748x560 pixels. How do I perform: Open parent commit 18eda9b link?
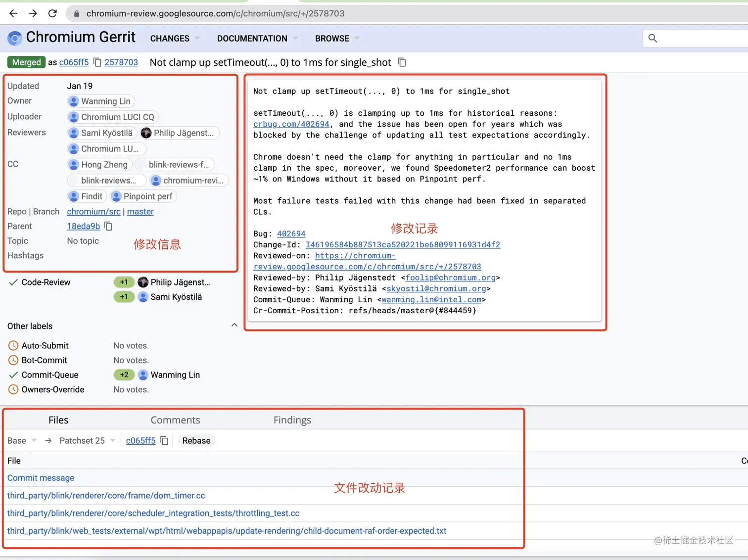pyautogui.click(x=83, y=226)
